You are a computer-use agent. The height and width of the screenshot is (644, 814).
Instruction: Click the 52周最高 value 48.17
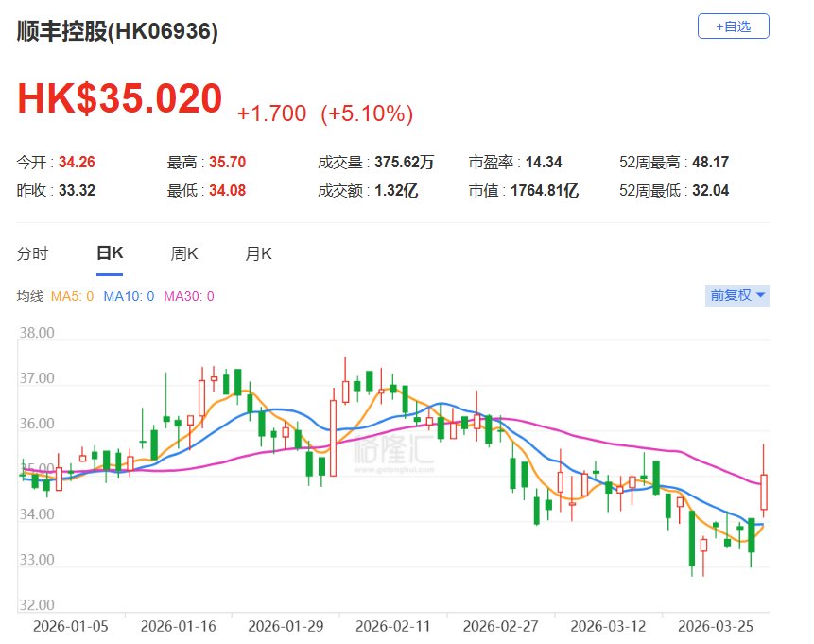(x=711, y=163)
